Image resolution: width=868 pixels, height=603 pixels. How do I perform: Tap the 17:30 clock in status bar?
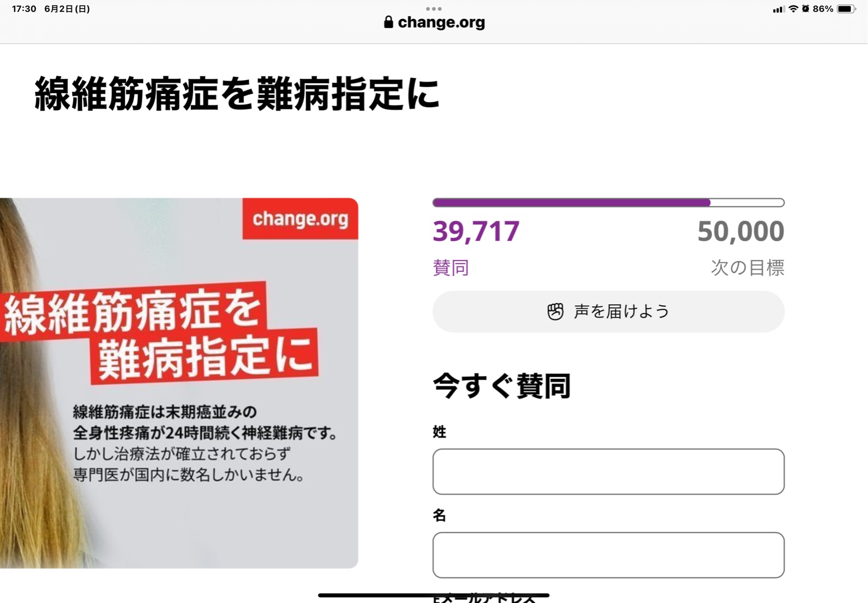pyautogui.click(x=24, y=9)
